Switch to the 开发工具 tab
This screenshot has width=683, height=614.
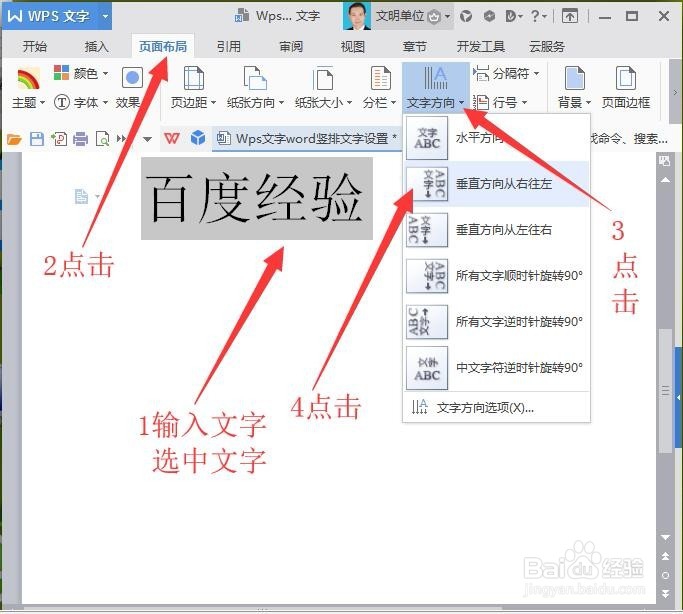481,46
